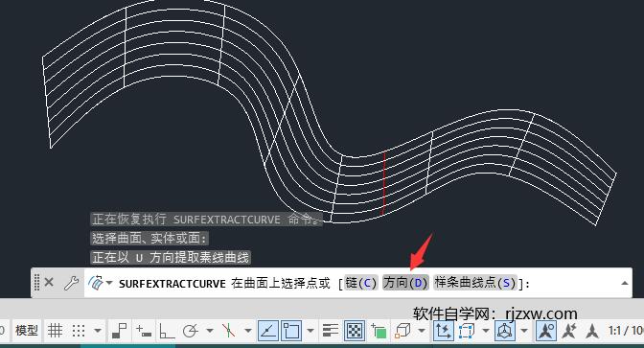Screen dimensions: 644x348
Task: Expand command history with up arrow
Action: pos(625,283)
